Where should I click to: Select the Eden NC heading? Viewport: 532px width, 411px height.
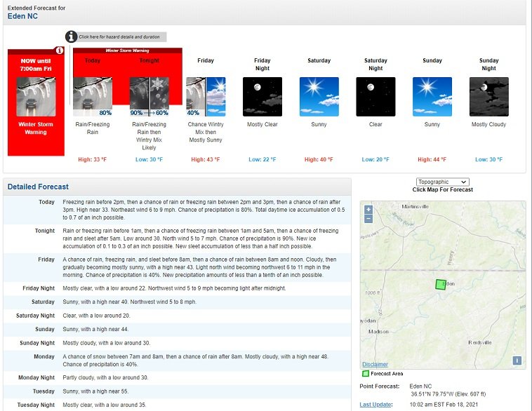point(22,16)
